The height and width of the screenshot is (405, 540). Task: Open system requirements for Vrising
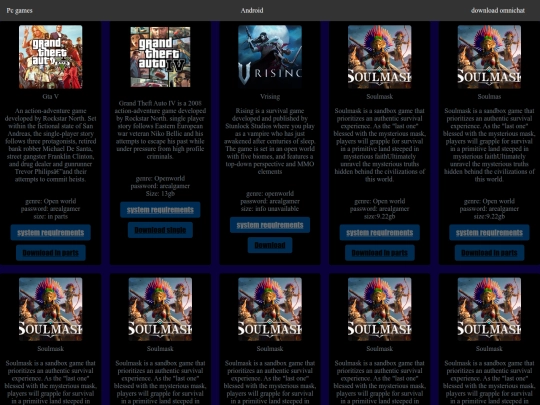[x=270, y=225]
